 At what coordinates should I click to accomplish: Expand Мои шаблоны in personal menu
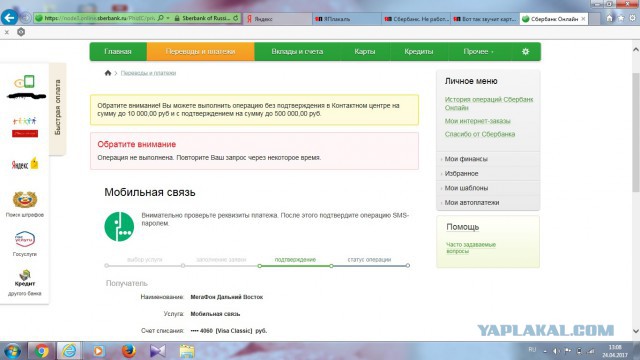coord(488,188)
